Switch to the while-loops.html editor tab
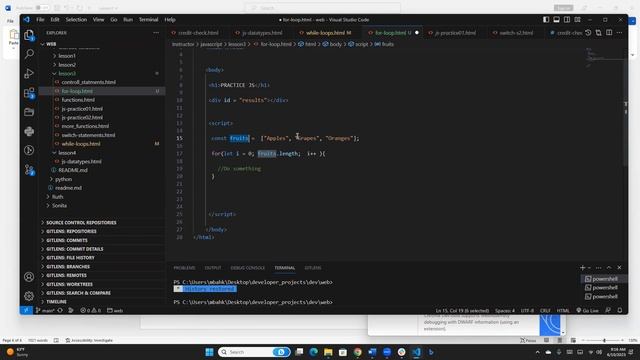Viewport: 640px width, 360px height. pos(328,33)
